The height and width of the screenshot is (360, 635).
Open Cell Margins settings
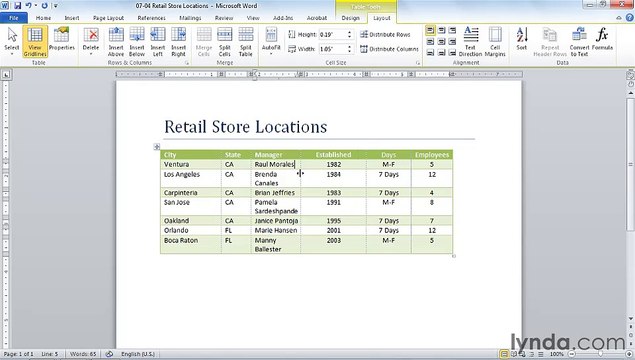coord(495,42)
